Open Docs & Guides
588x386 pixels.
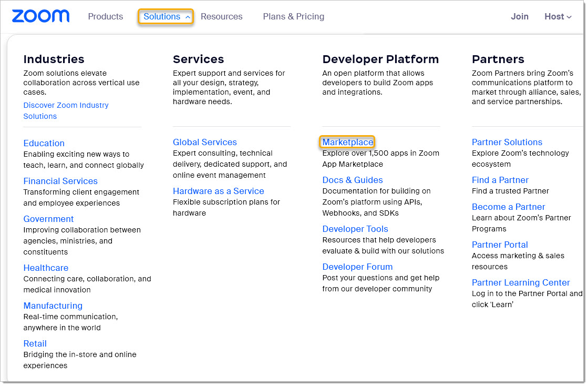(352, 180)
